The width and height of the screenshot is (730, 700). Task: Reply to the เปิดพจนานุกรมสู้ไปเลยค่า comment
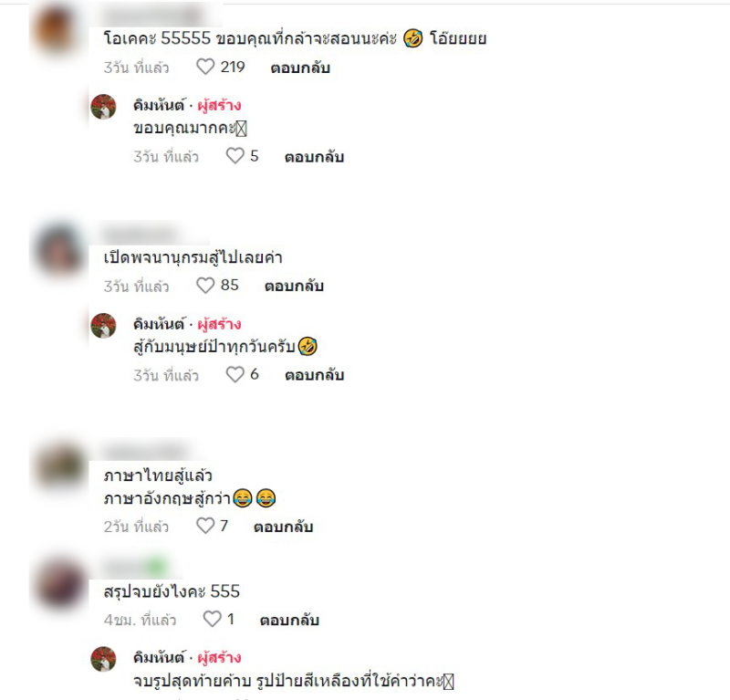click(294, 286)
